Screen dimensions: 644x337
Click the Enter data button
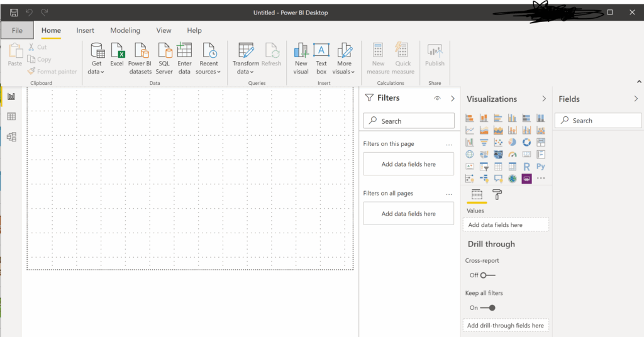pos(184,58)
